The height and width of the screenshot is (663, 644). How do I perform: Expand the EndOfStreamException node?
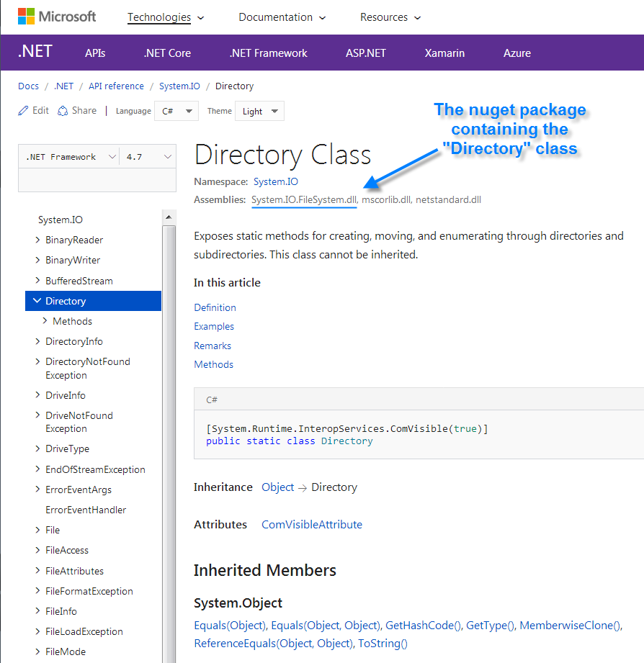[37, 469]
